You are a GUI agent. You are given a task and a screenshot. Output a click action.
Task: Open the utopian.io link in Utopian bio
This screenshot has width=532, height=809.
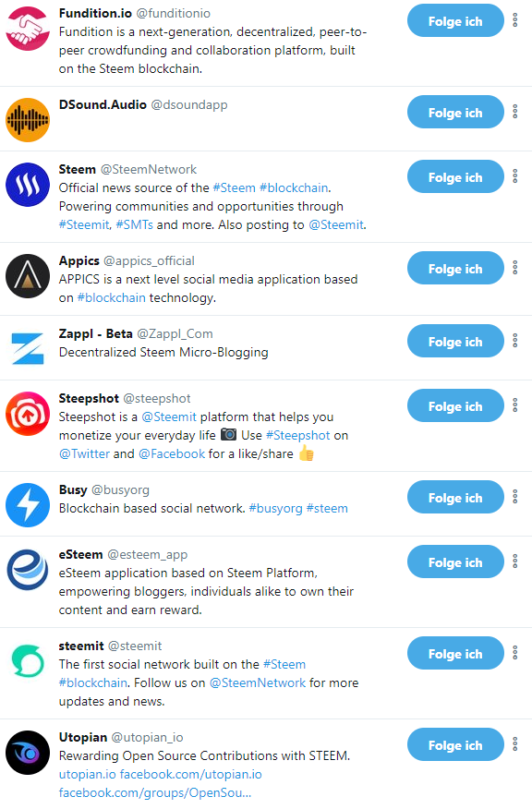point(87,774)
